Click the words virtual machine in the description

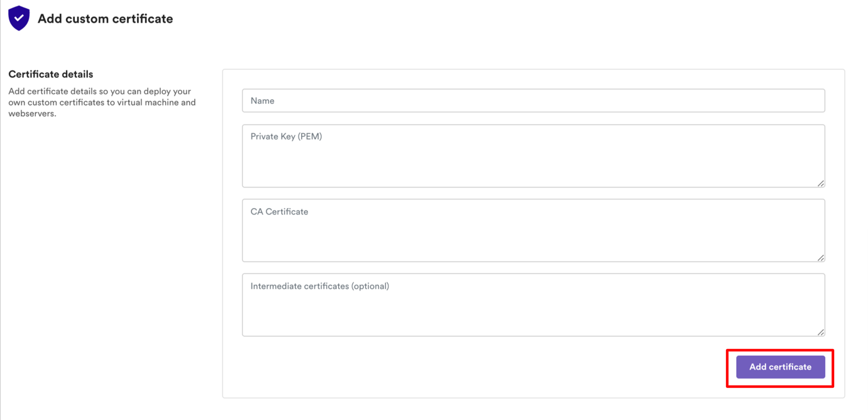148,102
